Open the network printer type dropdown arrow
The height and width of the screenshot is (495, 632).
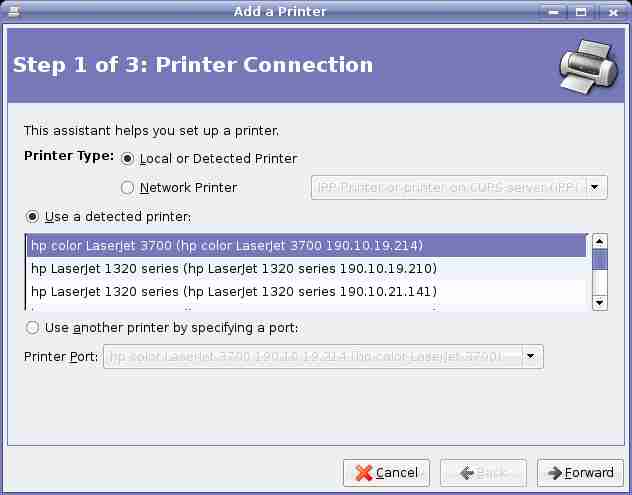point(595,187)
